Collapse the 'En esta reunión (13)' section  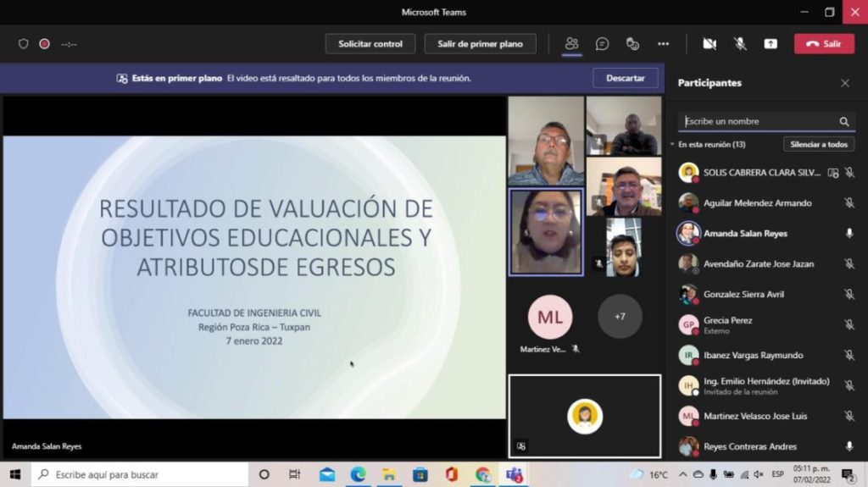(673, 145)
